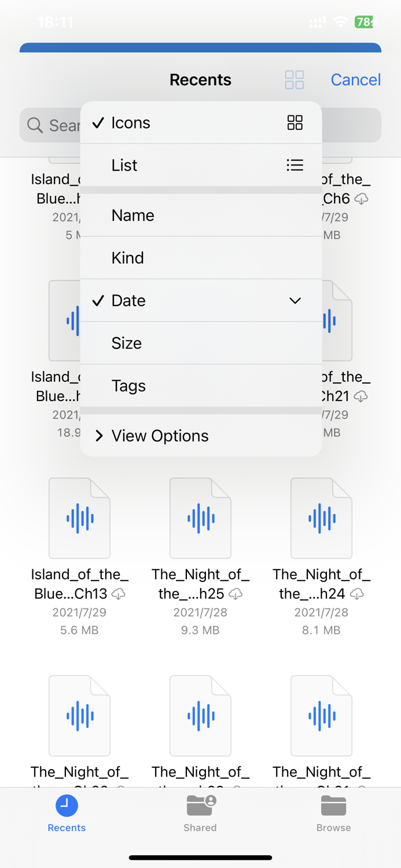
Task: Tap the list icon beside the List option
Action: [x=295, y=165]
